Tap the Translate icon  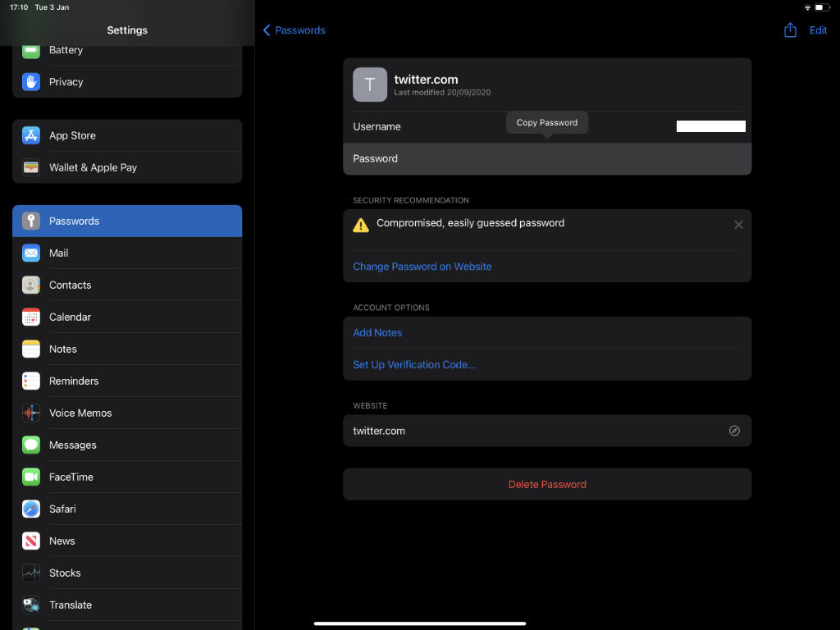tap(31, 605)
